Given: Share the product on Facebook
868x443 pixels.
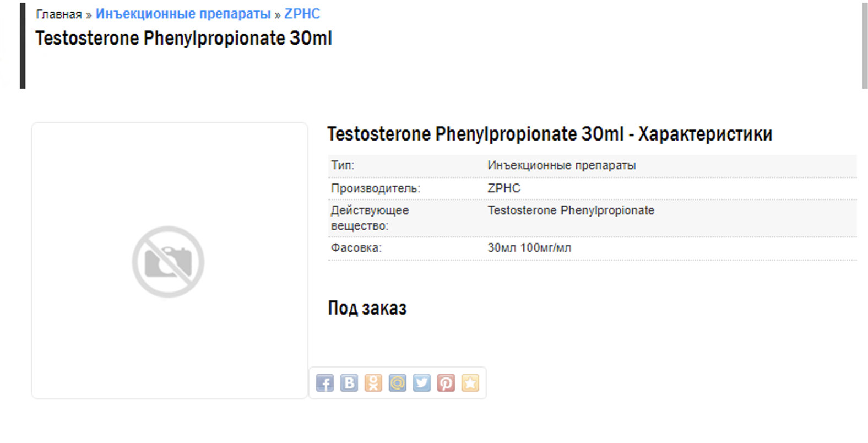Looking at the screenshot, I should (x=325, y=383).
